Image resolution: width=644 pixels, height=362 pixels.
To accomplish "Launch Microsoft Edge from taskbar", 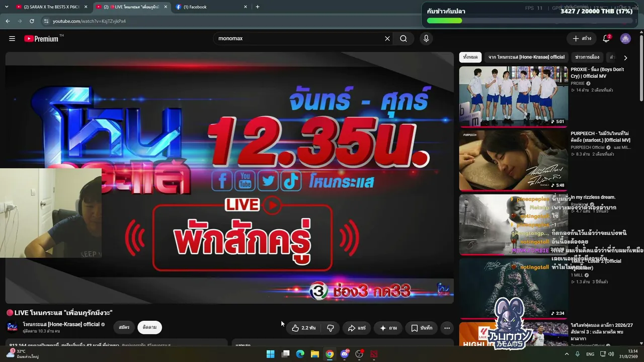I will (300, 354).
